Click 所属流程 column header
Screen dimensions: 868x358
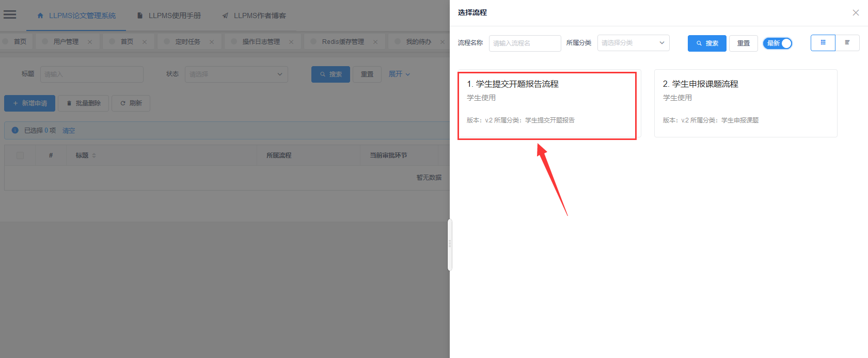(279, 155)
